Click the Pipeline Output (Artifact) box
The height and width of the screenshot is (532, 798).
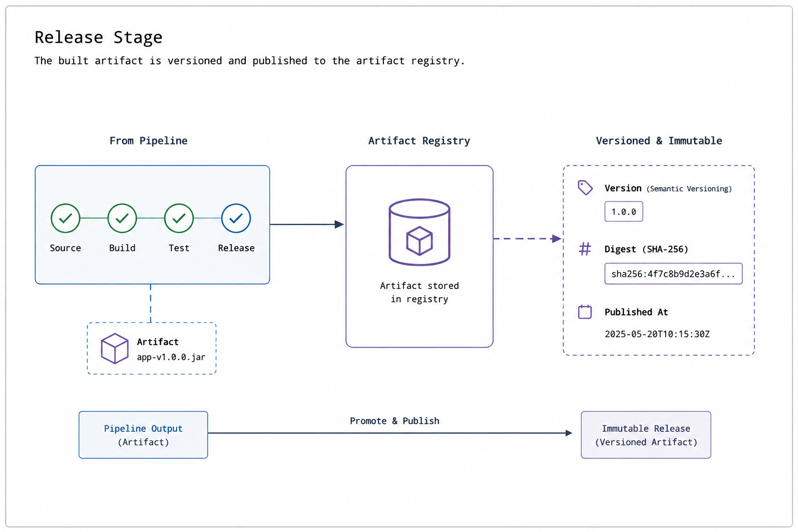(143, 435)
